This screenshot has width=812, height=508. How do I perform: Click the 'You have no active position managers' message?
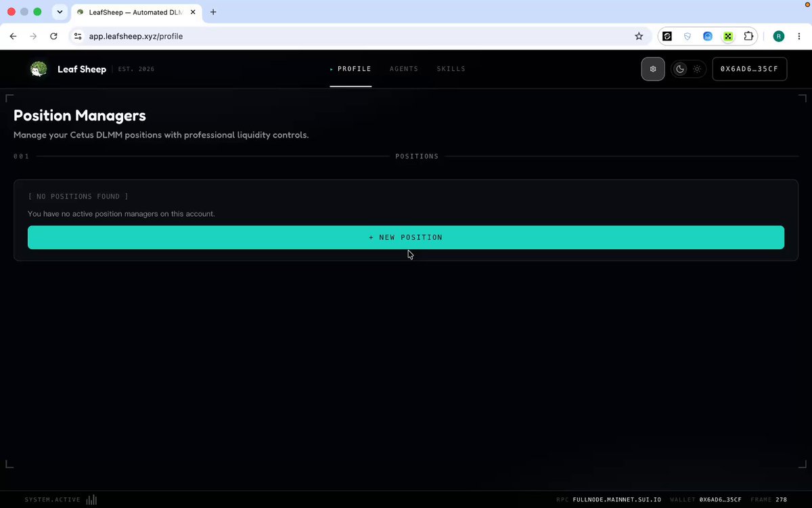tap(121, 214)
